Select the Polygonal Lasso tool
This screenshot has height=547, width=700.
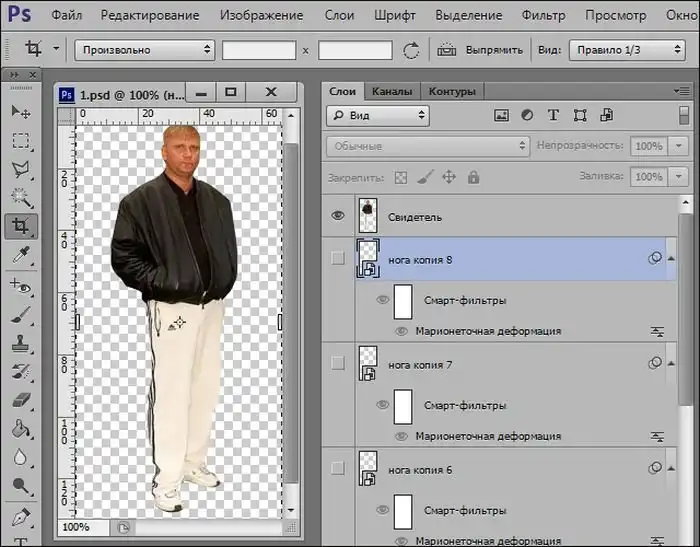(20, 169)
